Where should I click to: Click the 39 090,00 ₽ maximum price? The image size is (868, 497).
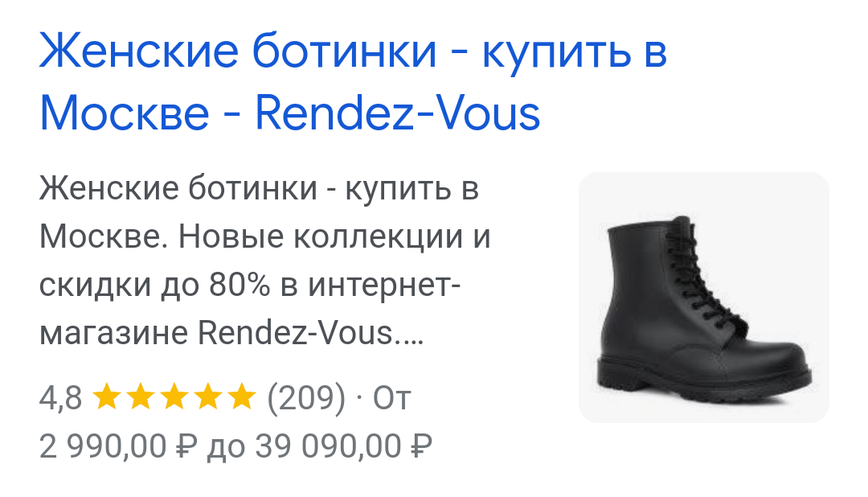click(343, 446)
